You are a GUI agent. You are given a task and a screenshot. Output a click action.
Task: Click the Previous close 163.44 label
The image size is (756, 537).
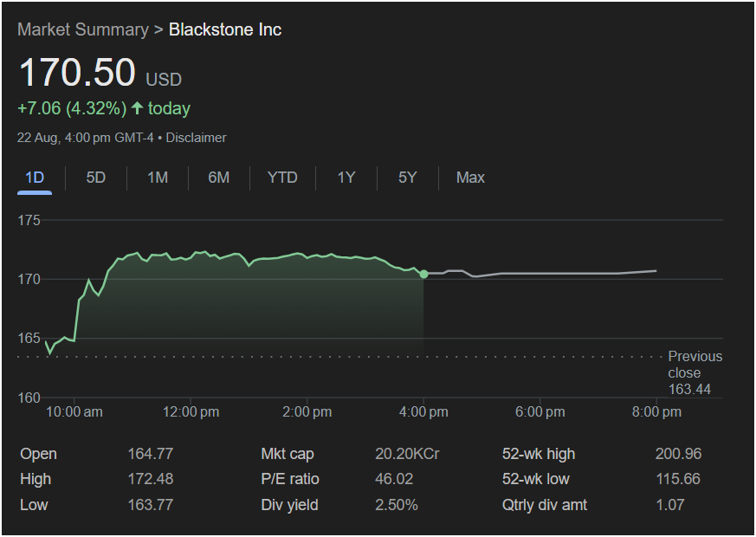pos(695,372)
